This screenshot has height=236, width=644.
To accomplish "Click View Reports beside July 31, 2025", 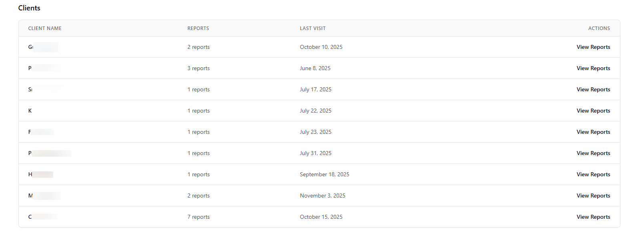I will coord(593,153).
